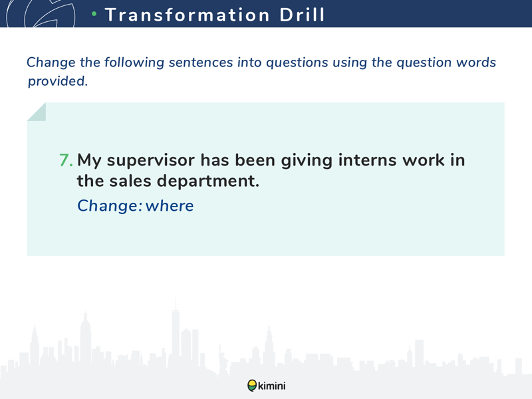
Task: Click the Statue of Liberty silhouette
Action: (x=222, y=360)
